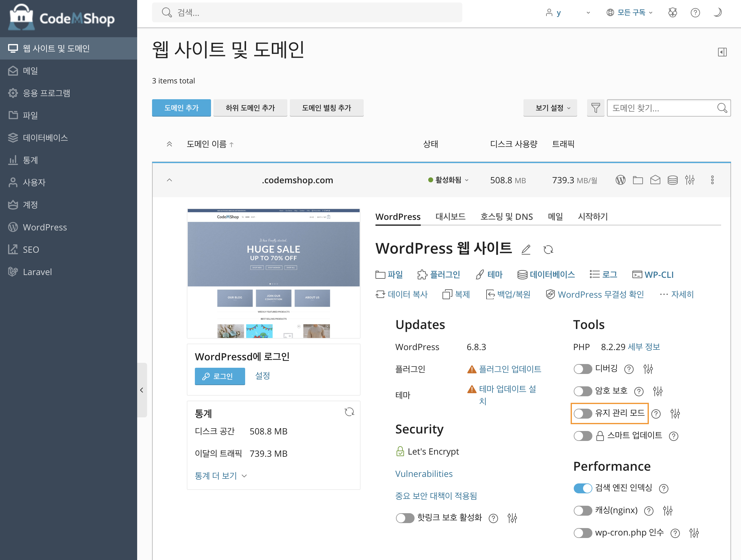Expand 통계 더 보기

pyautogui.click(x=220, y=476)
